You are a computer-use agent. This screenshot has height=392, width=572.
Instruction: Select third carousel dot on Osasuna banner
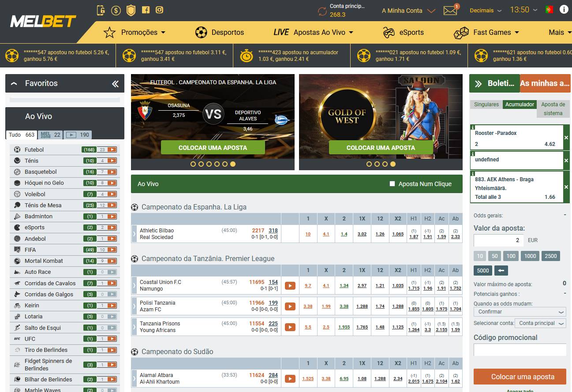point(209,164)
